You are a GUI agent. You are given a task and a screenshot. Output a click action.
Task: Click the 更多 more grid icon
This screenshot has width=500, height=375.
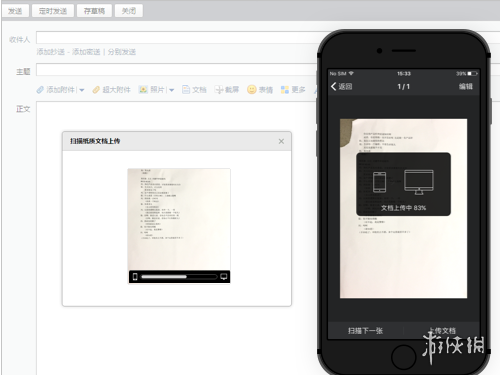[285, 89]
